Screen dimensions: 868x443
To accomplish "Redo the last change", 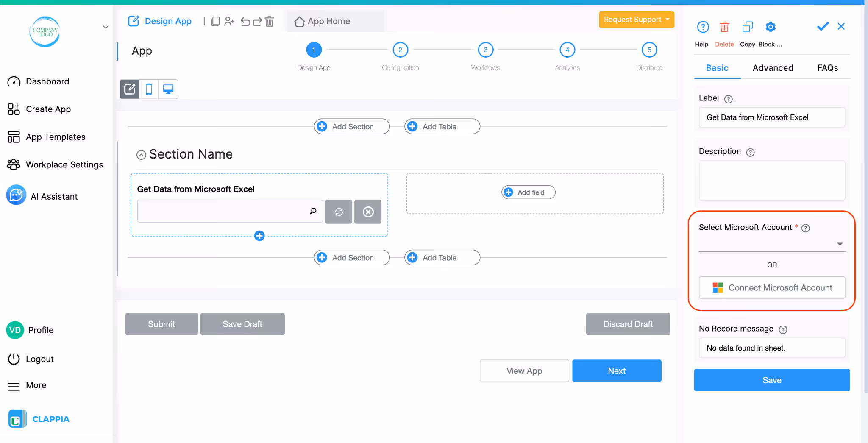I will pos(257,21).
